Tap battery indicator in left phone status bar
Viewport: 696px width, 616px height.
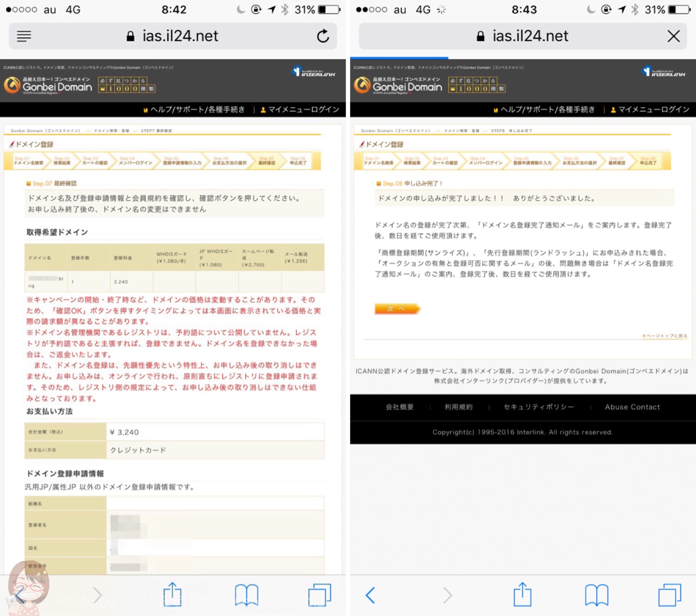coord(329,10)
